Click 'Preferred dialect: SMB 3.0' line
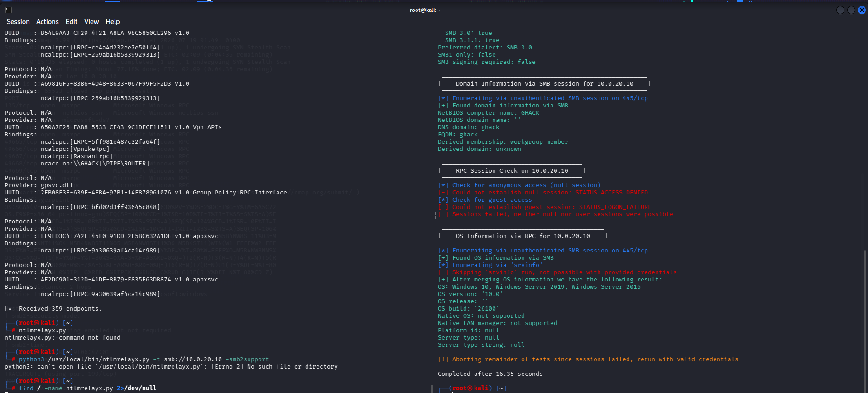Screen dimensions: 868x393 (485, 48)
